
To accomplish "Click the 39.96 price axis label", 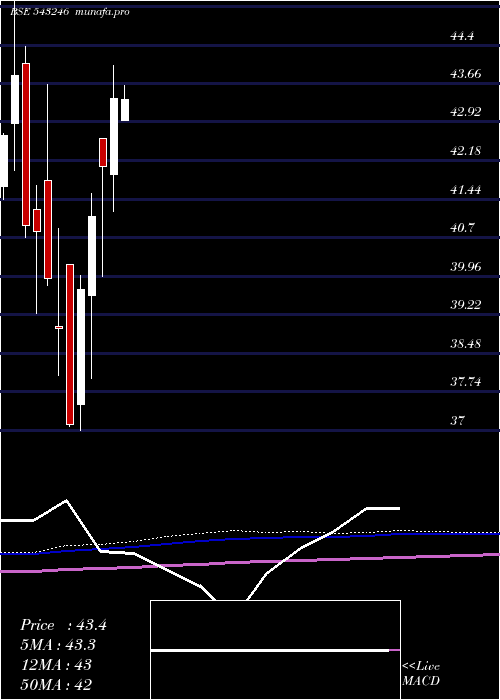I will (x=466, y=267).
